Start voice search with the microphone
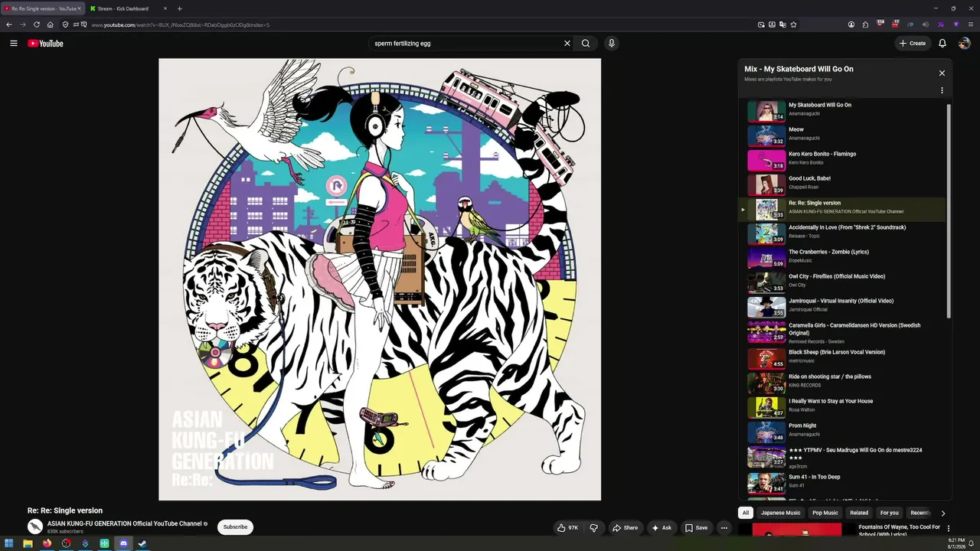Screen dimensions: 980x551 click(x=612, y=44)
